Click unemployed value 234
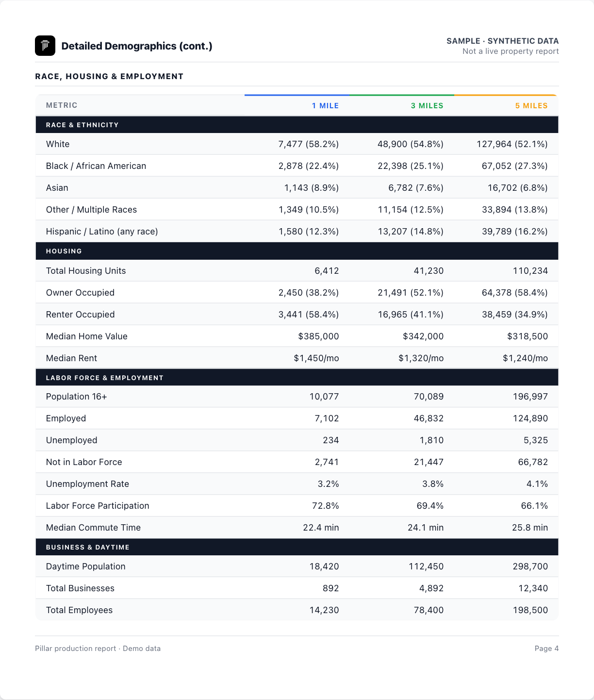594x700 pixels. tap(331, 440)
